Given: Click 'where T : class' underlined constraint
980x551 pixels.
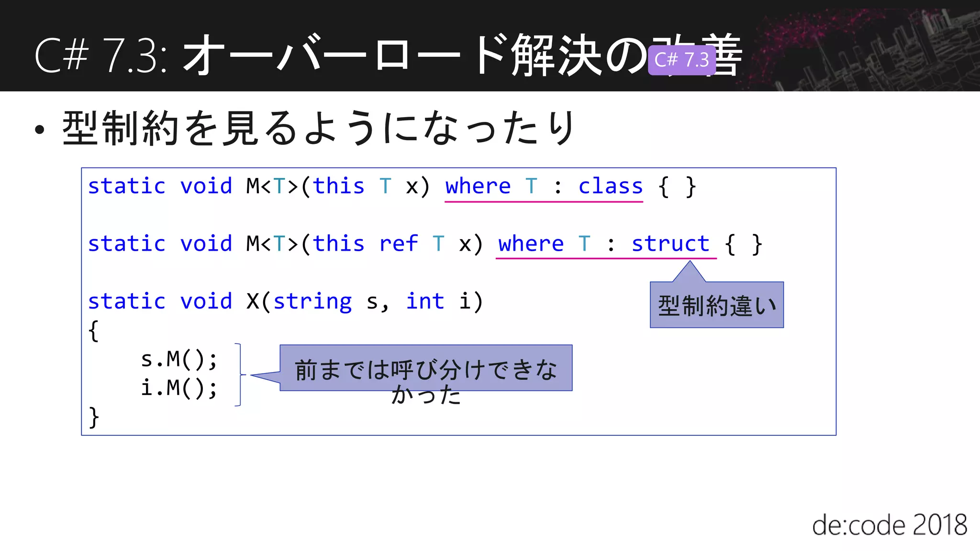Looking at the screenshot, I should (x=544, y=187).
